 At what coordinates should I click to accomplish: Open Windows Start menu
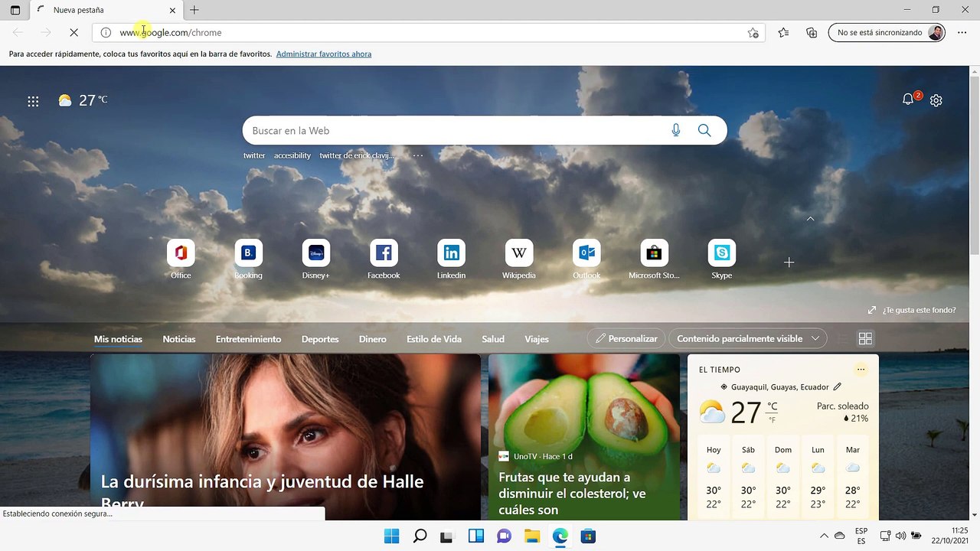click(391, 536)
